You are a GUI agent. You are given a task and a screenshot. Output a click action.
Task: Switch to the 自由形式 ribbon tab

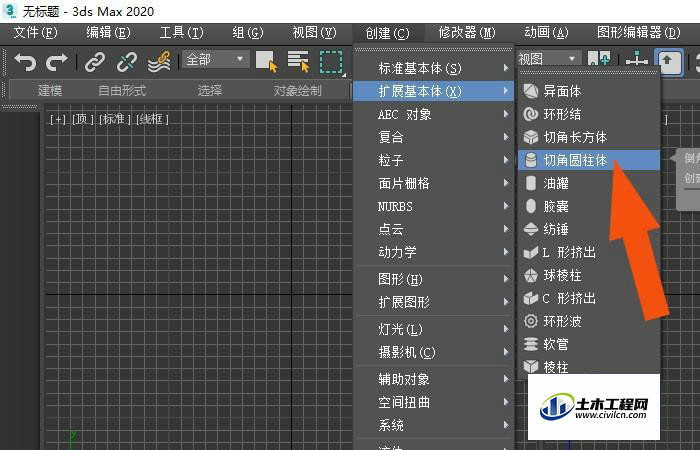(x=122, y=91)
